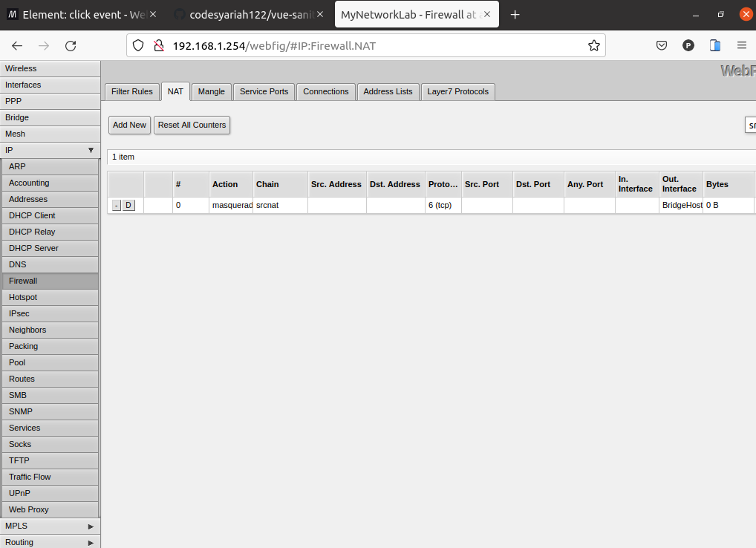Open Accounting under IP

click(50, 183)
